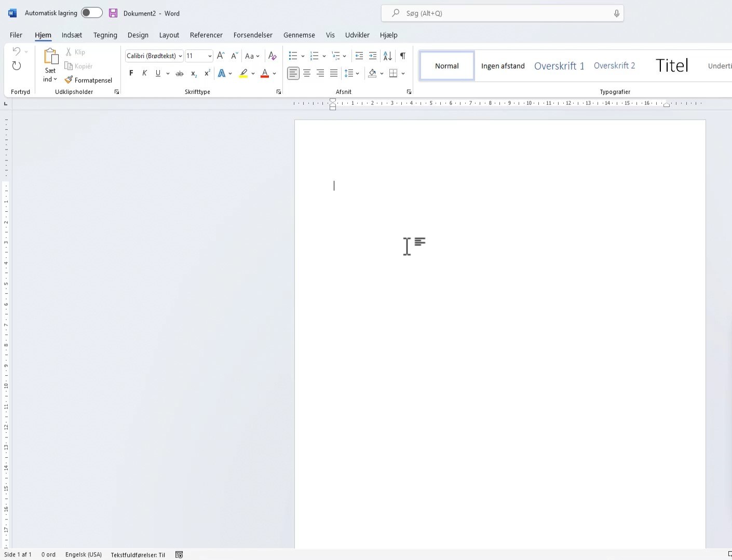The height and width of the screenshot is (560, 732).
Task: Click the microphone icon in search box
Action: (x=616, y=13)
